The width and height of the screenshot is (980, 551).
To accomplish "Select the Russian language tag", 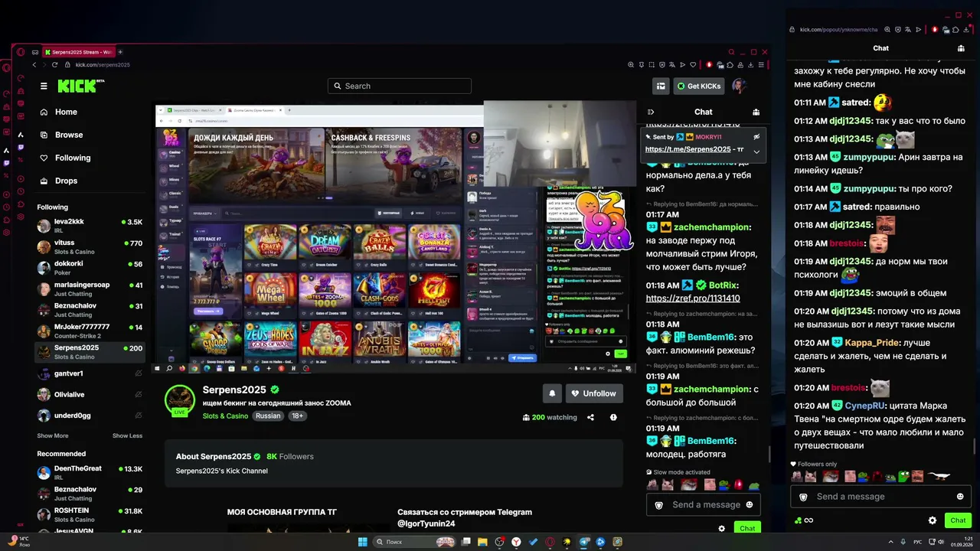I will [x=268, y=416].
